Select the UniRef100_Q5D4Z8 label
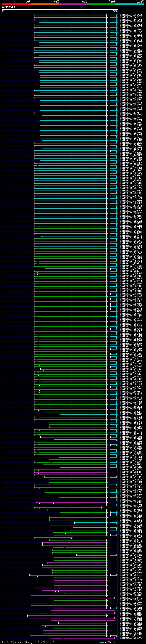Image resolution: width=146 pixels, height=644 pixels. (x=131, y=342)
